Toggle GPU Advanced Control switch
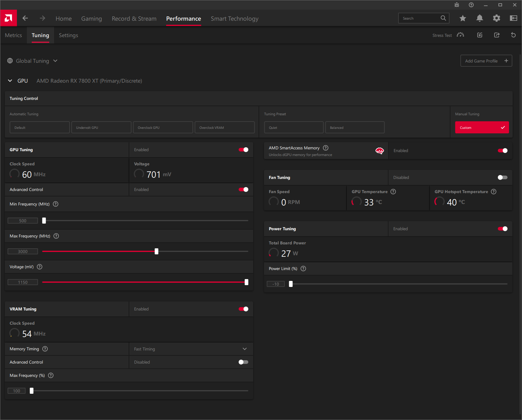Viewport: 522px width, 420px height. pyautogui.click(x=243, y=189)
